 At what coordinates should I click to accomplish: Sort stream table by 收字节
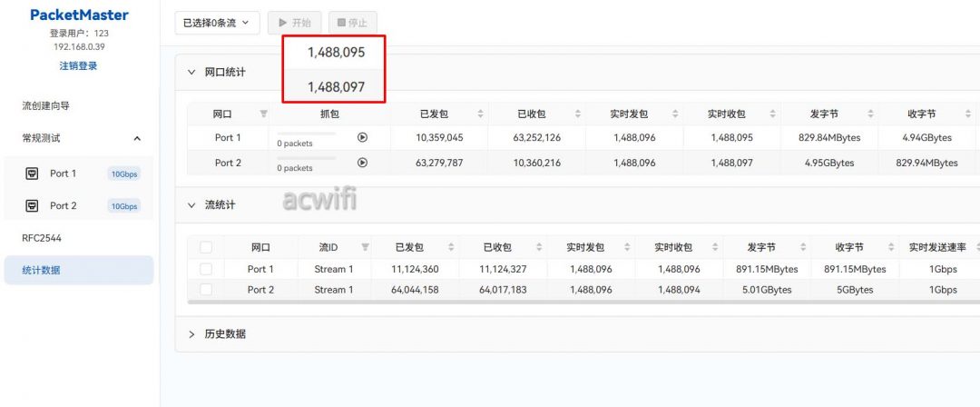891,247
